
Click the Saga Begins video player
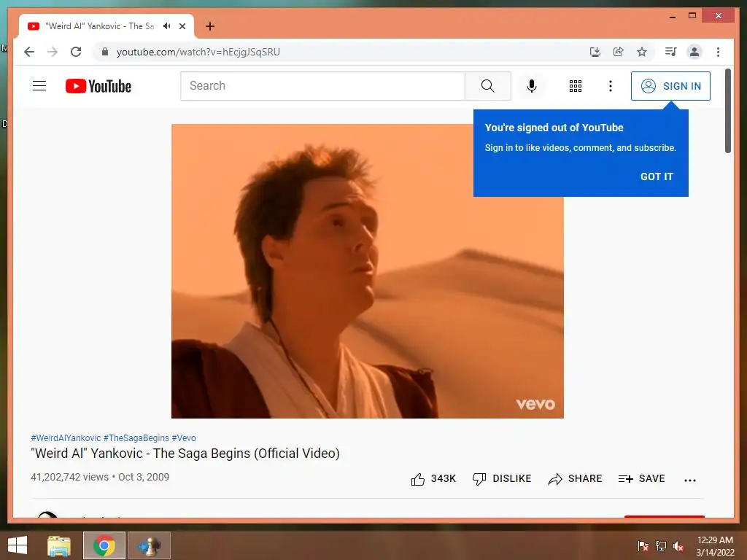[x=368, y=271]
